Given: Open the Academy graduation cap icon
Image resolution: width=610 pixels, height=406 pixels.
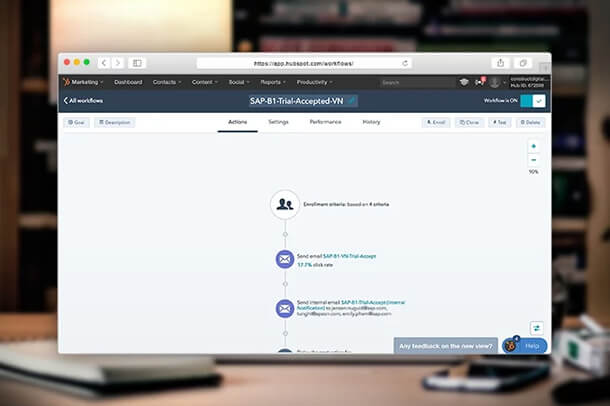Looking at the screenshot, I should 464,82.
